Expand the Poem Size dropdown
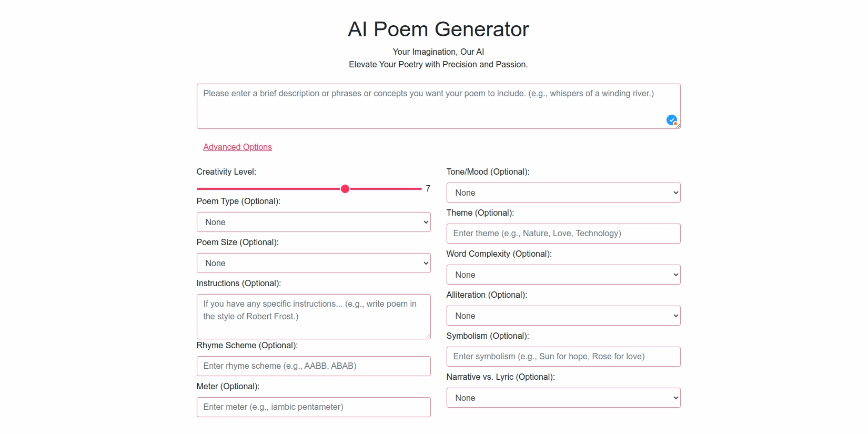Viewport: 868px width, 434px height. [x=314, y=263]
